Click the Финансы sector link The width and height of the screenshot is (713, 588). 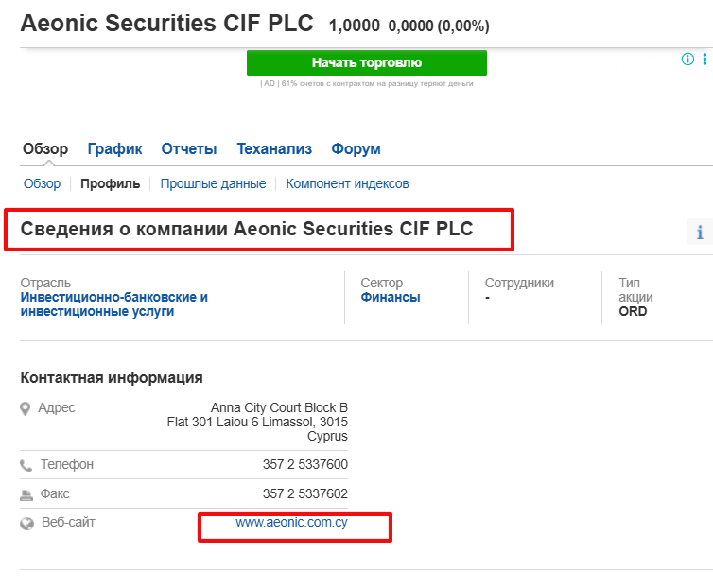[391, 297]
